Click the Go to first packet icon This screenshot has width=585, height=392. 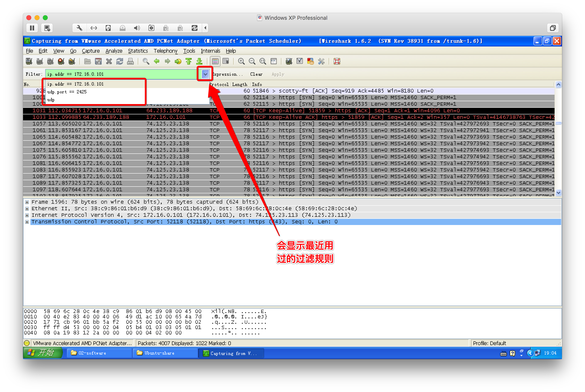coord(189,61)
